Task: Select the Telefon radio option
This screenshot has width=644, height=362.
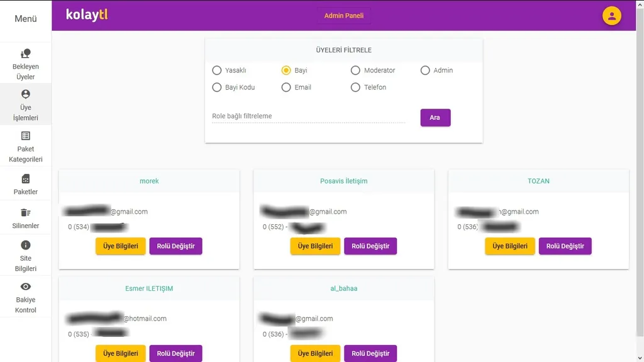Action: click(x=355, y=87)
